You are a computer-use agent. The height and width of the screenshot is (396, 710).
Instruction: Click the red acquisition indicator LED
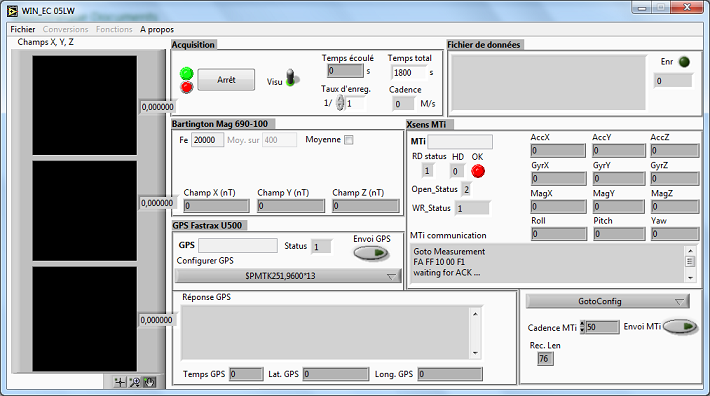tap(187, 87)
